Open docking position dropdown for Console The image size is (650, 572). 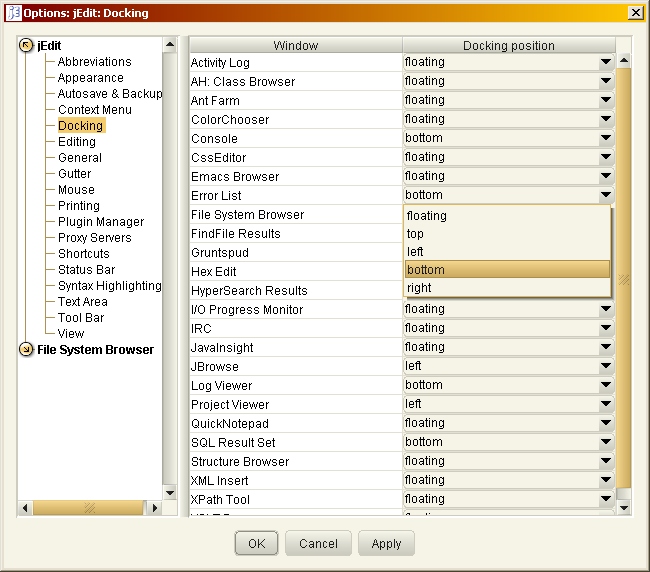point(605,139)
